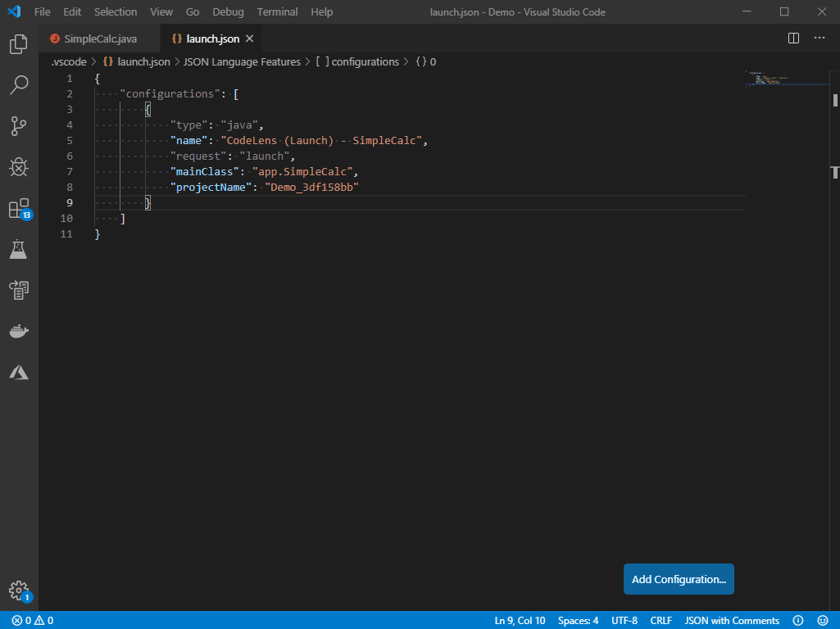Click line number 9 in gutter
This screenshot has width=840, height=629.
coord(70,202)
